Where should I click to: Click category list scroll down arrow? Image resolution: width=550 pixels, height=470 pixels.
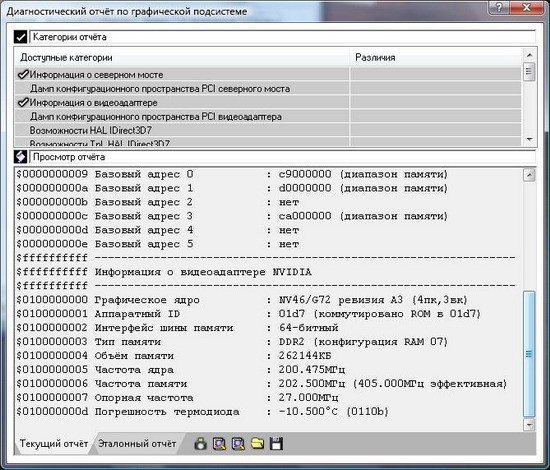530,139
